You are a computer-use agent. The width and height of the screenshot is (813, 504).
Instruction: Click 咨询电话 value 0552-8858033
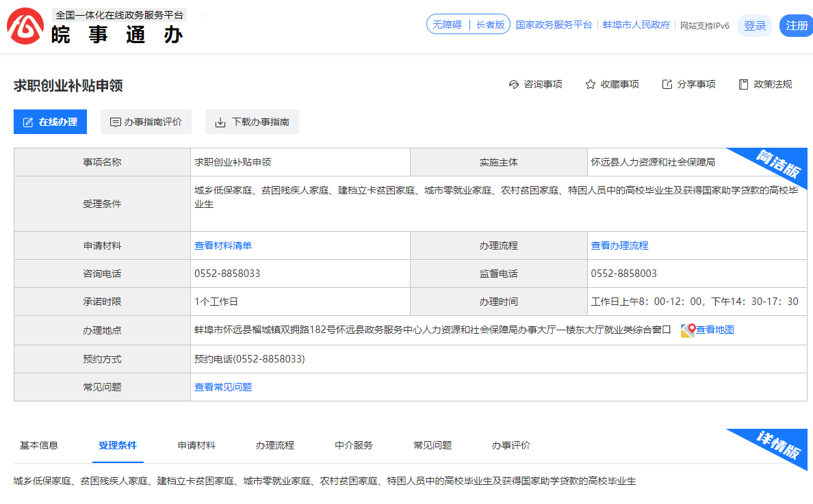(x=227, y=274)
